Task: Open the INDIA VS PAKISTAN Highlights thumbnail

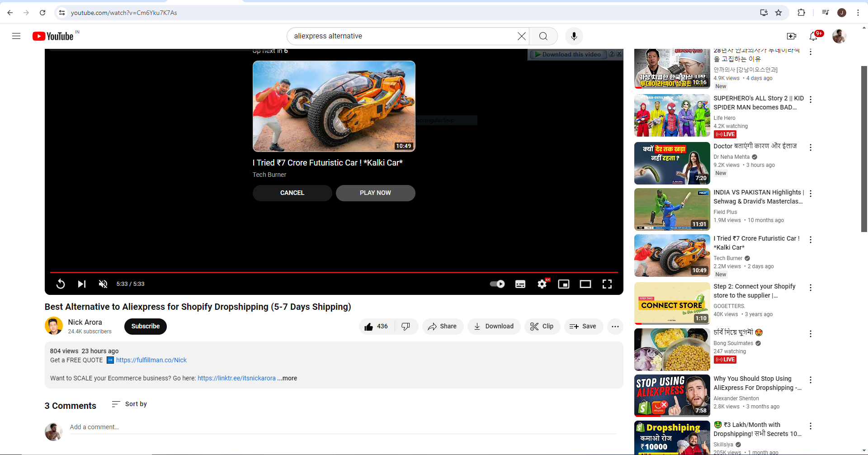Action: 672,209
